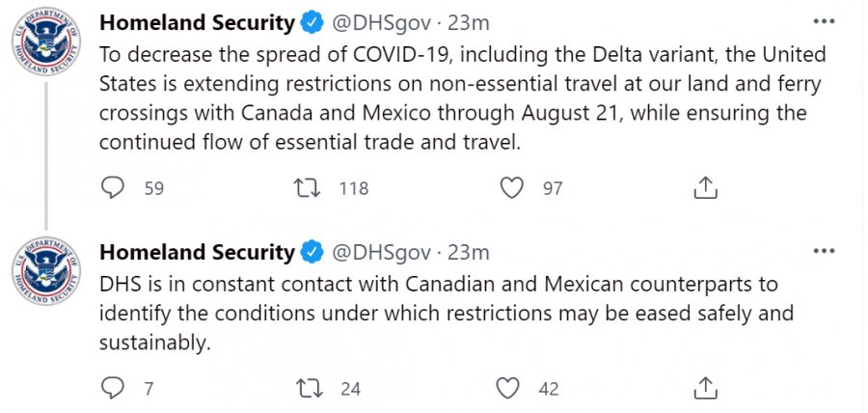
Task: Reply to the DHS constant contact tweet
Action: pyautogui.click(x=114, y=389)
